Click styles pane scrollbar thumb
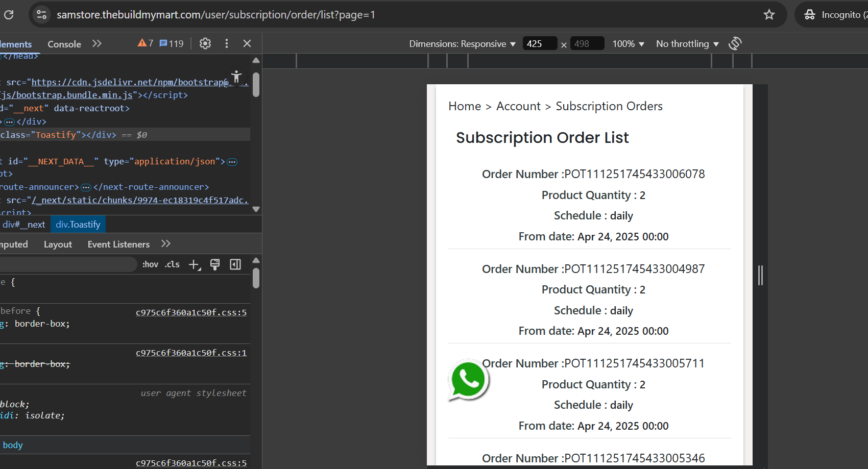This screenshot has height=469, width=868. click(x=256, y=279)
